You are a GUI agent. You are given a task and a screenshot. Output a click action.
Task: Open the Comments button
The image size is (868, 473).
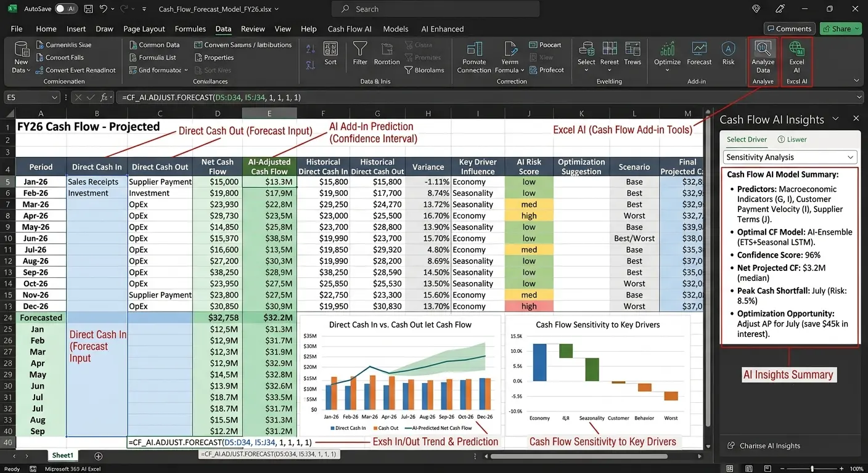point(789,28)
